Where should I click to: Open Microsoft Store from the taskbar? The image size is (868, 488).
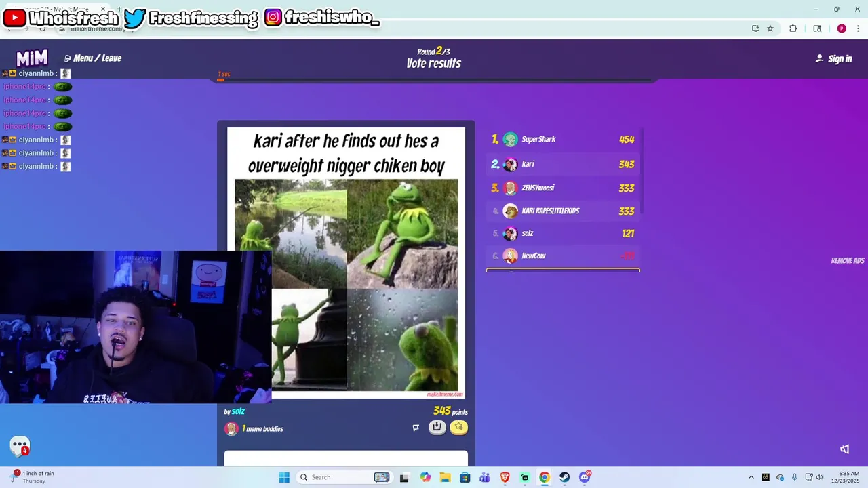tap(465, 477)
